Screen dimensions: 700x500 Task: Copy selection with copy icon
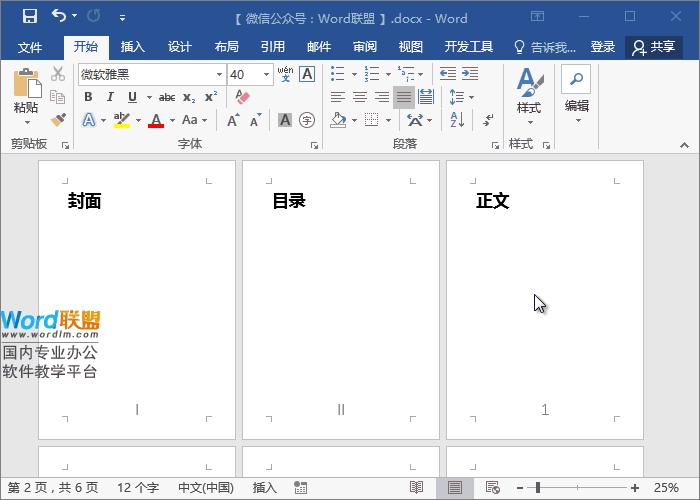[58, 96]
